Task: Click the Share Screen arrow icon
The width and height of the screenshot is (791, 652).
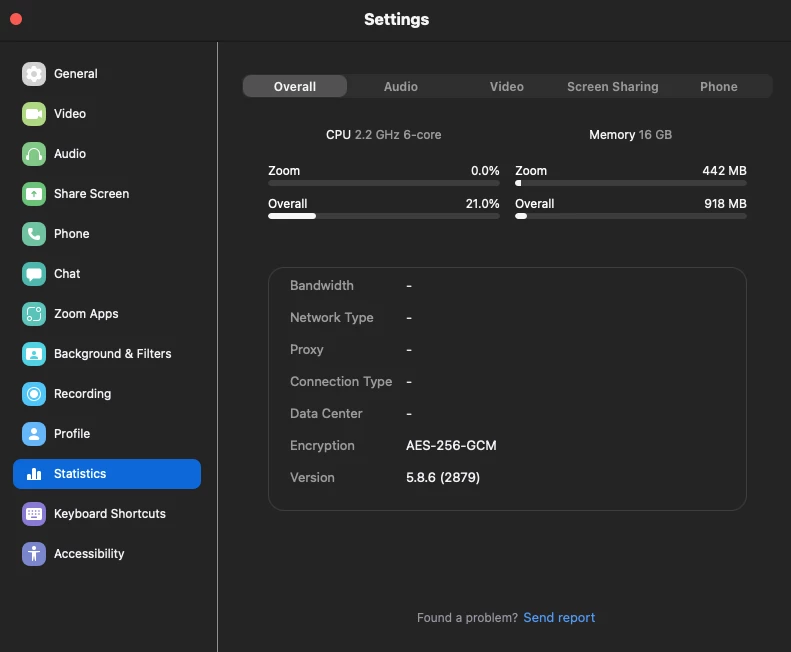Action: pos(34,194)
